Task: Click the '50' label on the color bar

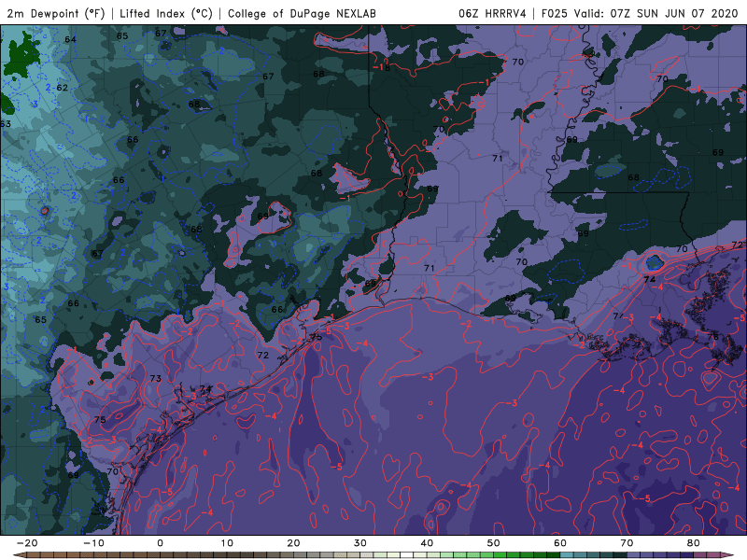Action: click(494, 543)
